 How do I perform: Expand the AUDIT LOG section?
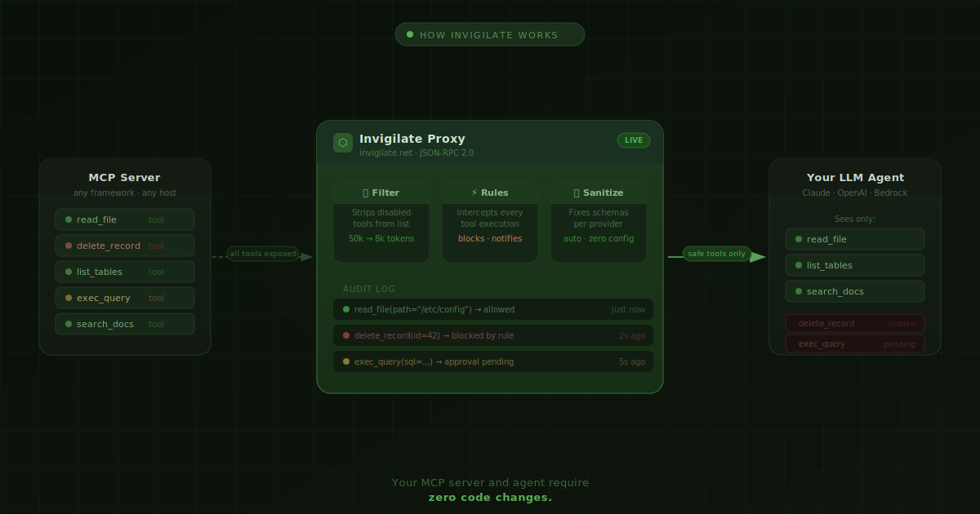(367, 289)
